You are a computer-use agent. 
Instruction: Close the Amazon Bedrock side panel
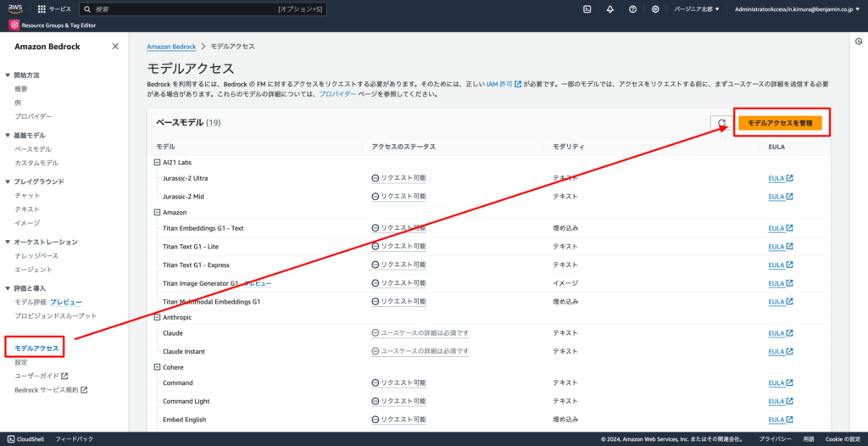(115, 47)
